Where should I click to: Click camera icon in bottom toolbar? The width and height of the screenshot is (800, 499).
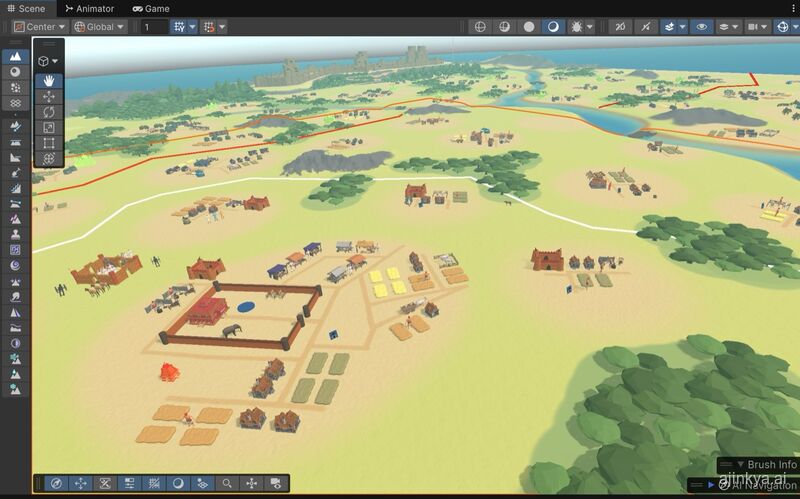pos(276,483)
